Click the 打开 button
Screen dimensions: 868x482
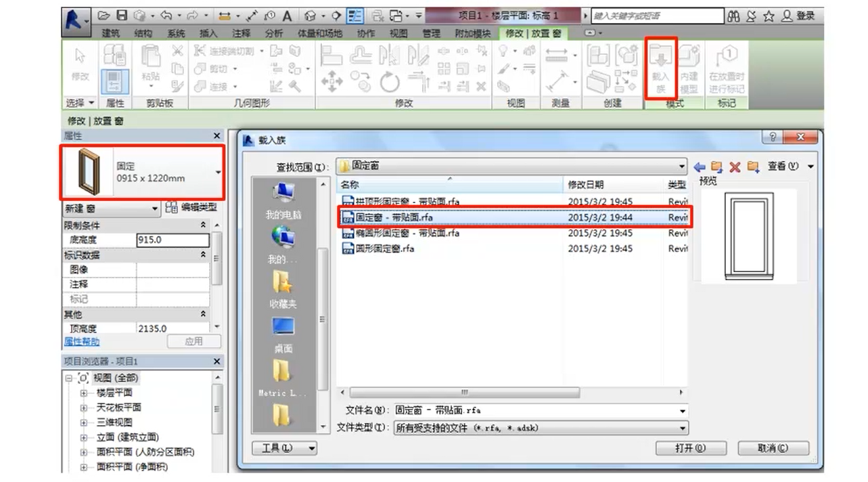690,448
